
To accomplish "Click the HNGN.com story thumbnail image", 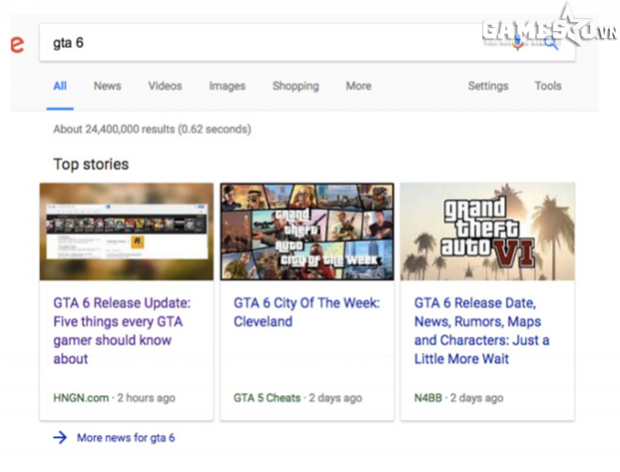I will click(x=126, y=231).
